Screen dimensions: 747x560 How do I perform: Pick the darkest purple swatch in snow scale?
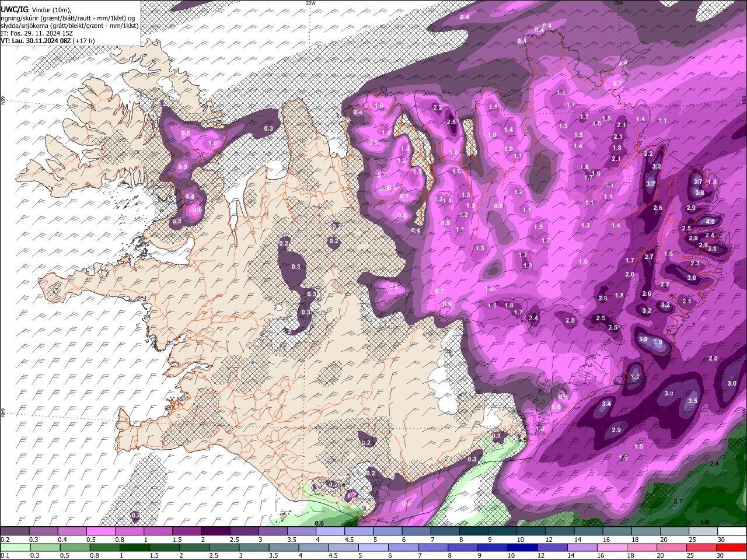tap(215, 531)
